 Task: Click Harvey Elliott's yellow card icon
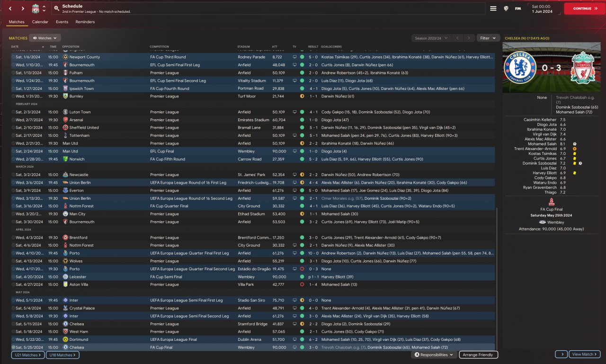pyautogui.click(x=574, y=173)
